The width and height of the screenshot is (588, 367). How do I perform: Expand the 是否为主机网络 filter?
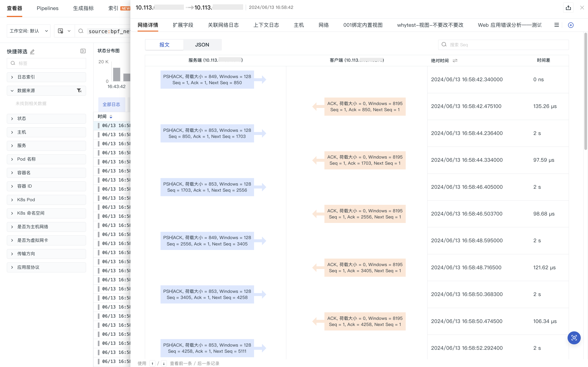point(46,227)
